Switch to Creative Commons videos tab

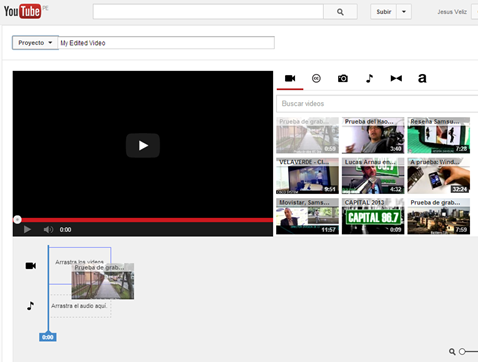[x=316, y=78]
